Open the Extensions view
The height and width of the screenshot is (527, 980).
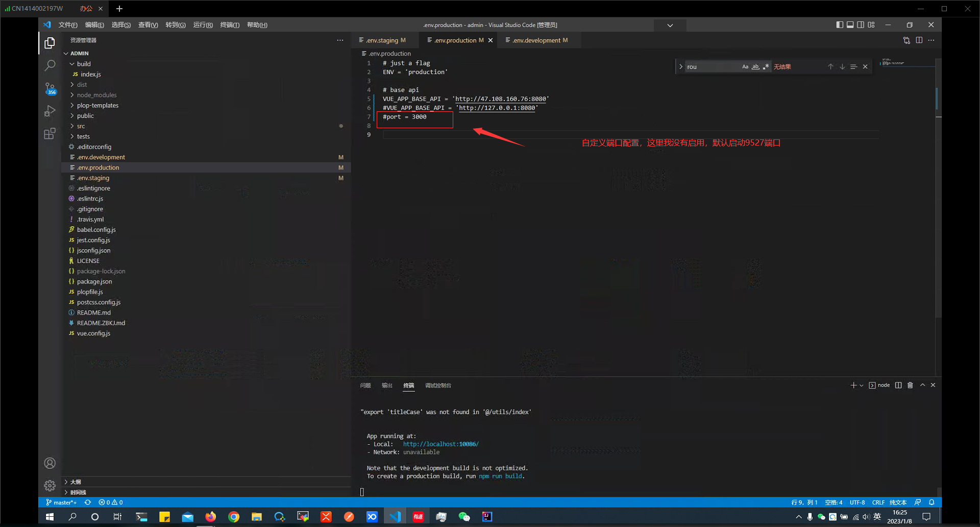(50, 134)
